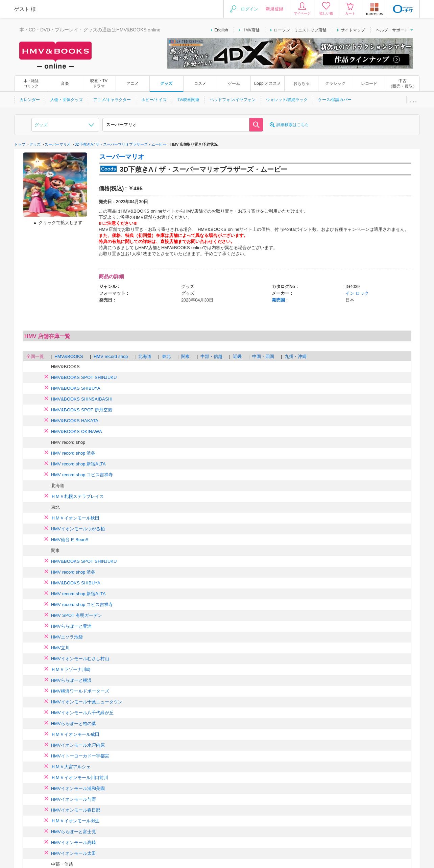Open HMV SPOT 有明ガーデン store link
434x868 pixels.
point(76,616)
